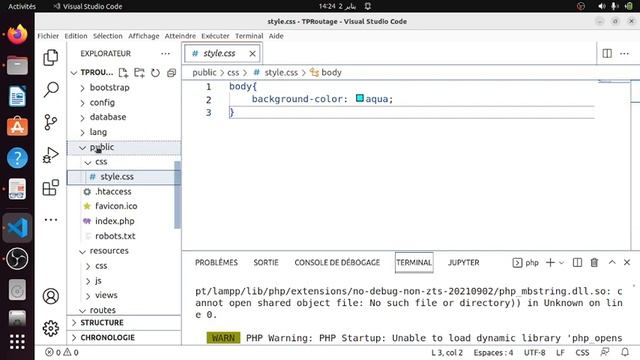Image resolution: width=640 pixels, height=360 pixels.
Task: Open the robots.txt file
Action: pyautogui.click(x=115, y=236)
